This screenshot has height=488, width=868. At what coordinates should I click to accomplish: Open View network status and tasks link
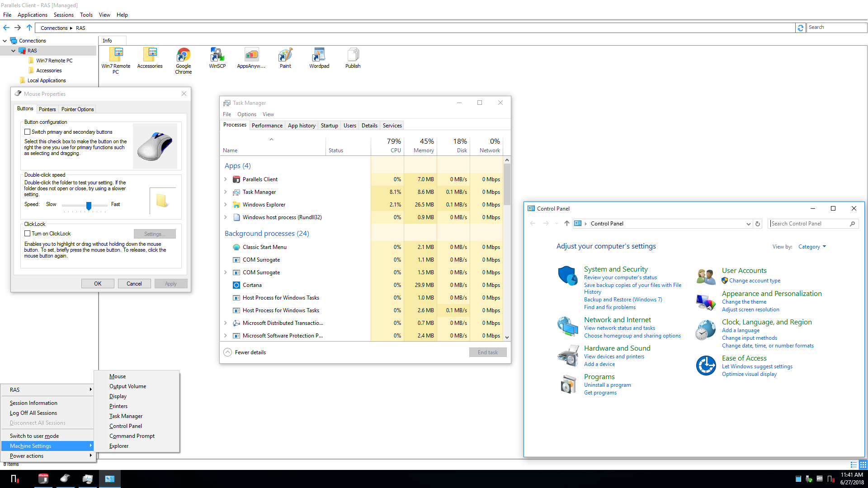[x=619, y=328]
